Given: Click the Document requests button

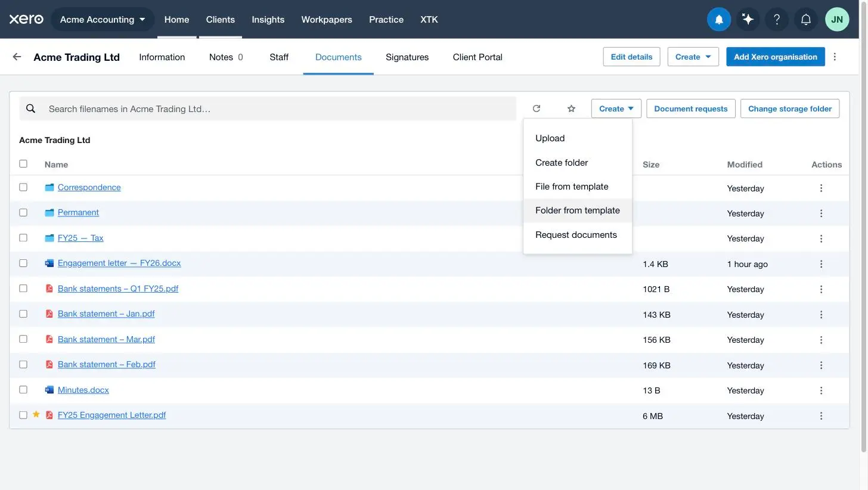Looking at the screenshot, I should 691,108.
